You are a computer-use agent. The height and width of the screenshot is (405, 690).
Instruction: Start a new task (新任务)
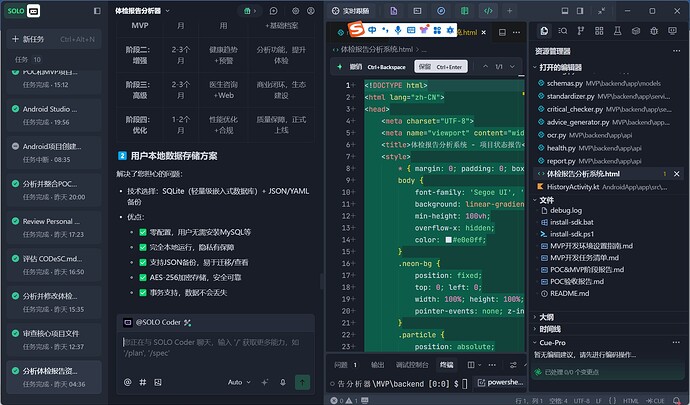(54, 39)
